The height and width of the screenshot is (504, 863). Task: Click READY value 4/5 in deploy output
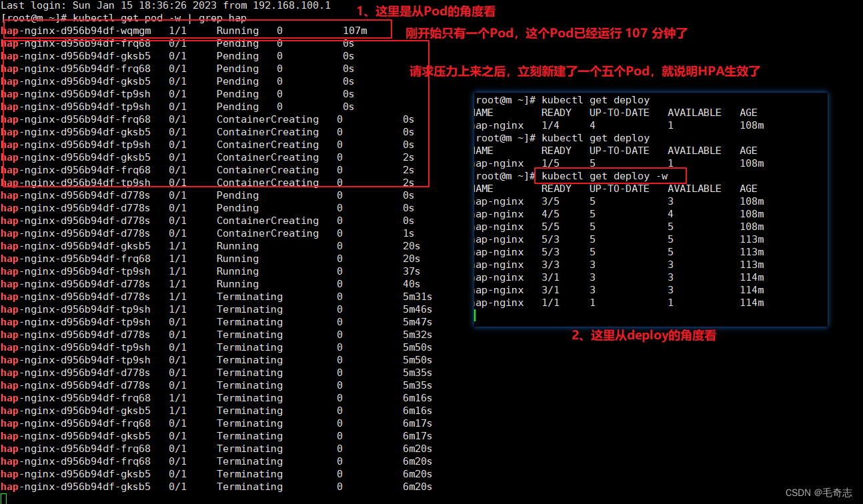pyautogui.click(x=550, y=214)
